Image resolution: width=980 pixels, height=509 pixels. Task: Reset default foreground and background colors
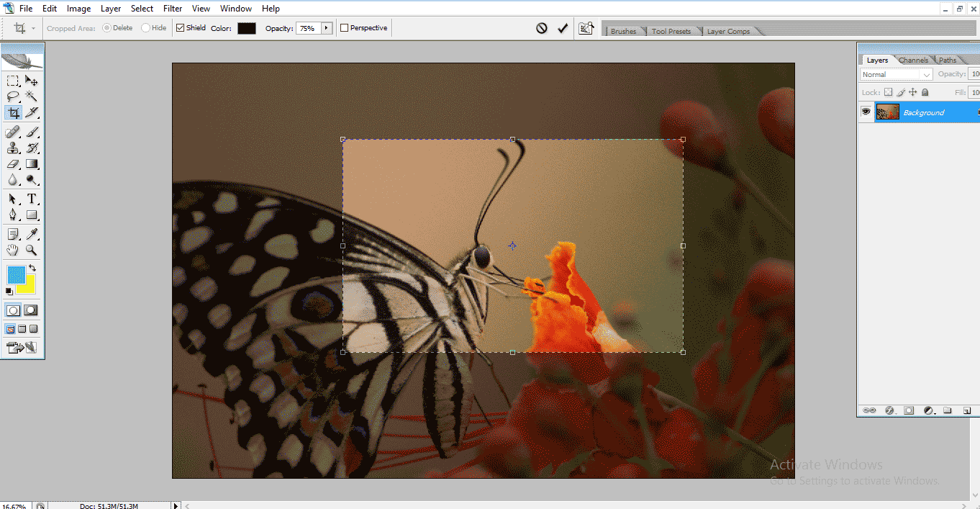pyautogui.click(x=9, y=291)
